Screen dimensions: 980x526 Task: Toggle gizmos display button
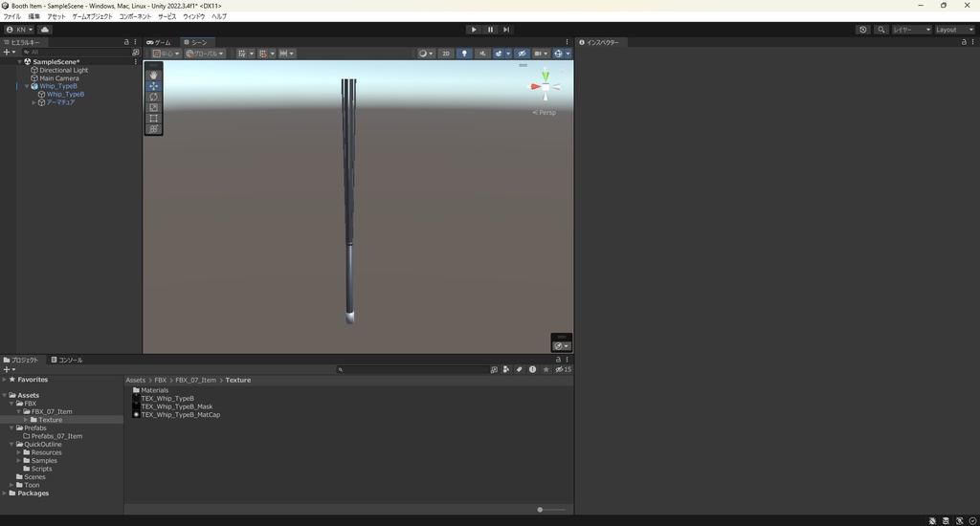558,54
